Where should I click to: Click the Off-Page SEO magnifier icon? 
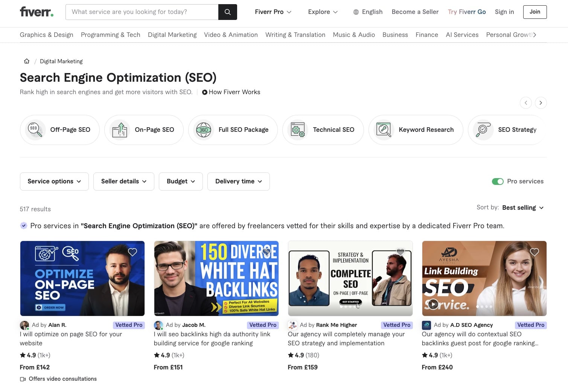35,130
